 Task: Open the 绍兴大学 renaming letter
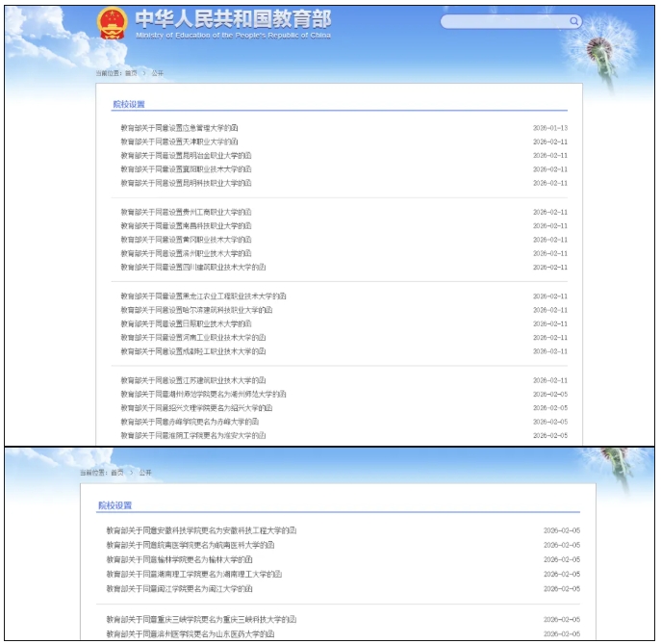click(196, 408)
